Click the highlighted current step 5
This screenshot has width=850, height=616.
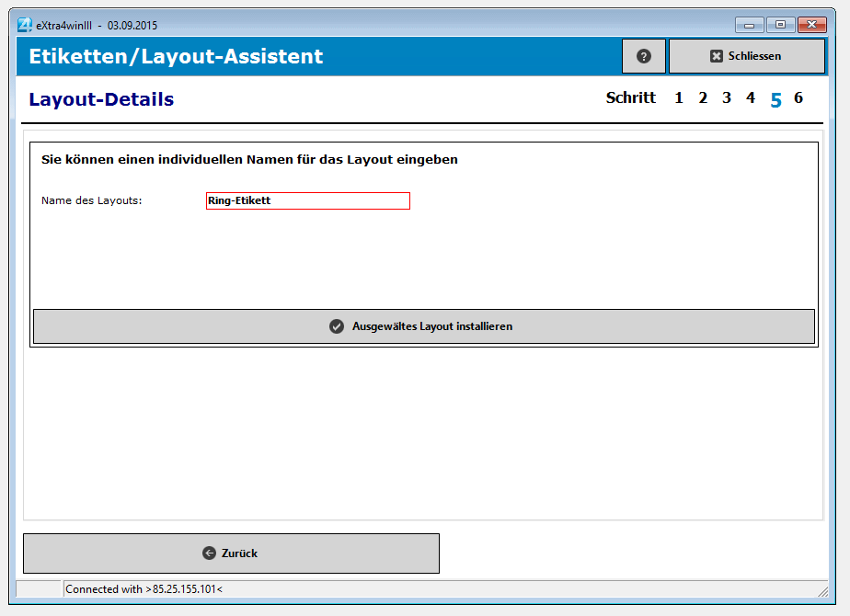tap(775, 99)
